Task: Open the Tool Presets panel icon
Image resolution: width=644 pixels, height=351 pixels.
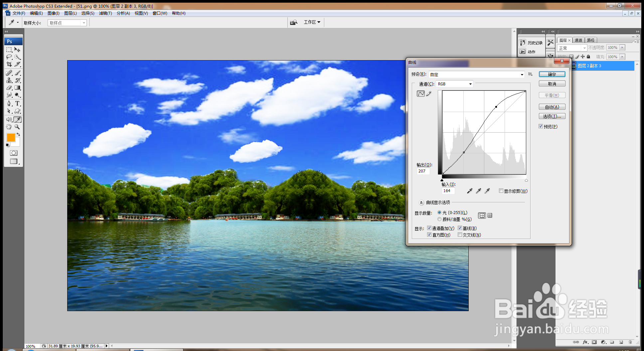Action: click(x=551, y=43)
